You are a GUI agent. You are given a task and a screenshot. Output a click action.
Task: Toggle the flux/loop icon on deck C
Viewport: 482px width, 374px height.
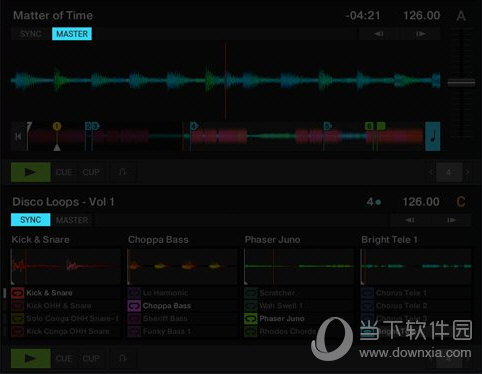click(x=123, y=358)
